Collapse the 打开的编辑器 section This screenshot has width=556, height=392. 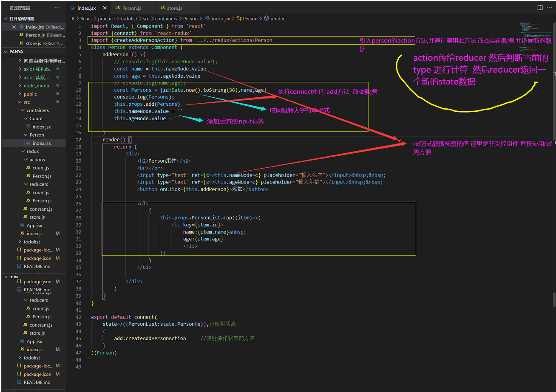pyautogui.click(x=22, y=19)
